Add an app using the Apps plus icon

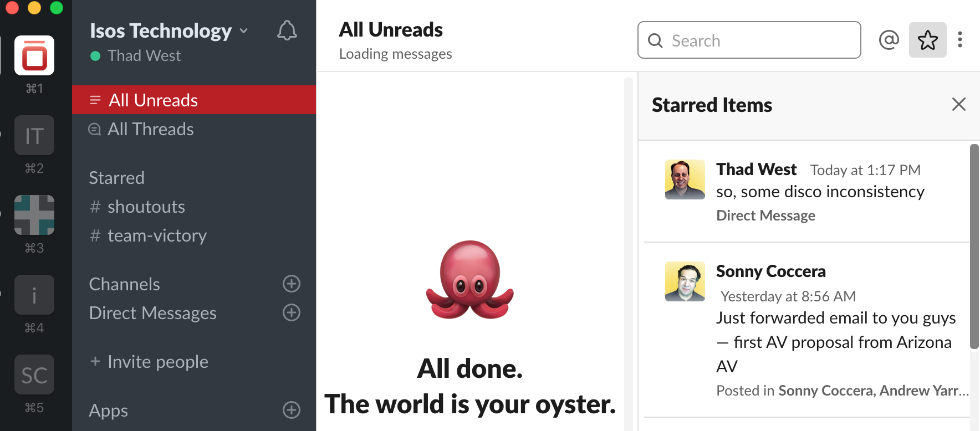point(291,410)
